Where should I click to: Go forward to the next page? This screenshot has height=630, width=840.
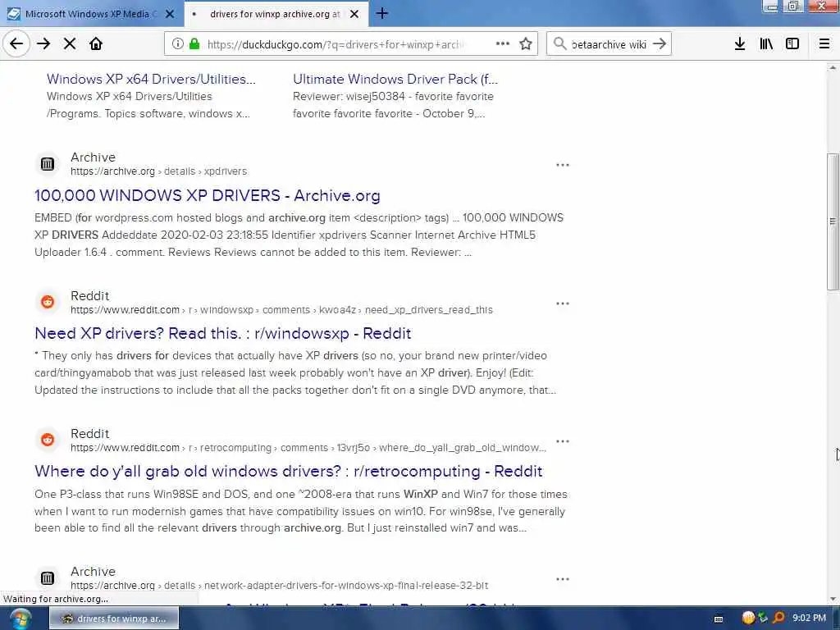(43, 44)
